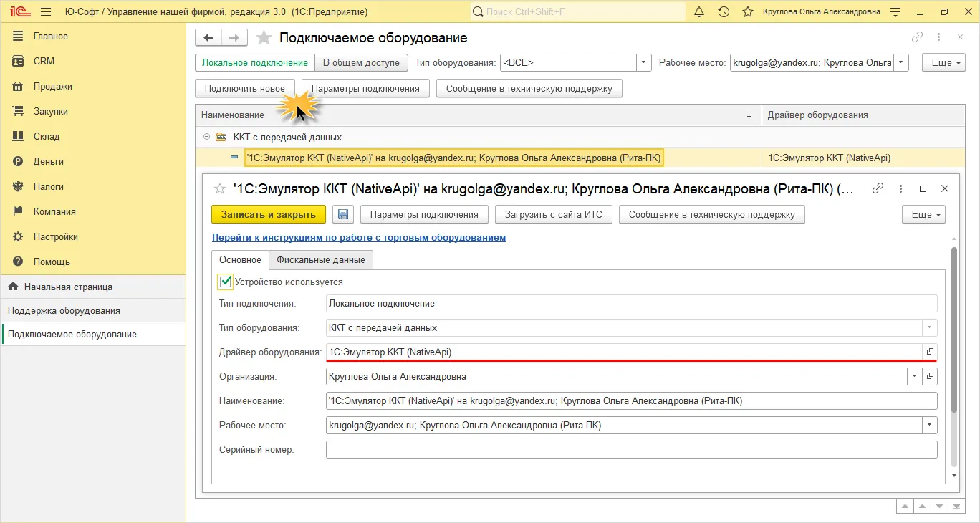Click Параметры подключения in the list toolbar
The height and width of the screenshot is (523, 980).
365,88
